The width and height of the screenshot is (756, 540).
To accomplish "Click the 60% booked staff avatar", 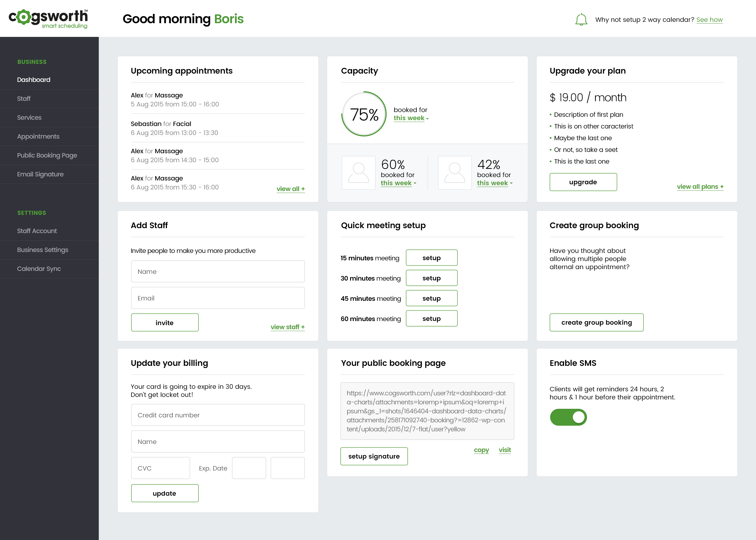I will 358,173.
